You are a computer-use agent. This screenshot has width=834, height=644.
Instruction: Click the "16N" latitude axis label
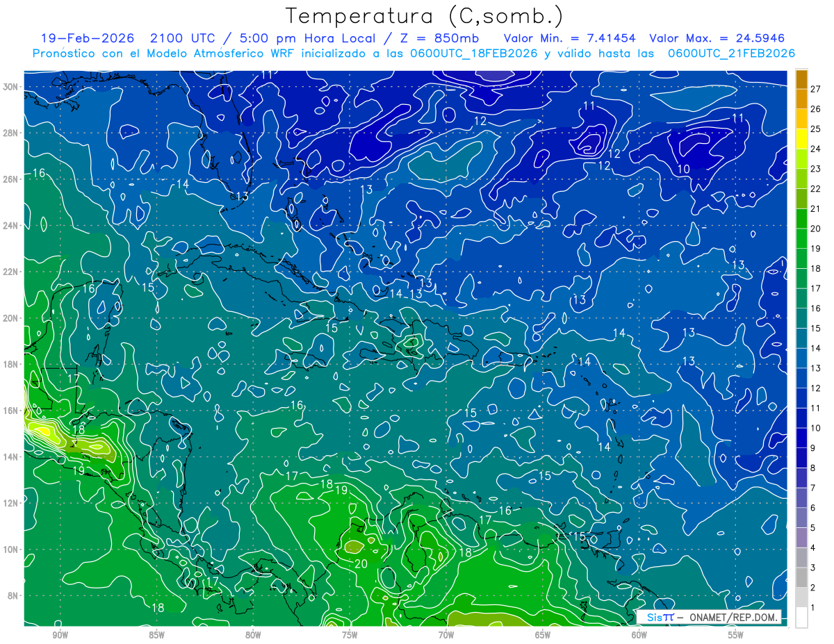point(12,411)
